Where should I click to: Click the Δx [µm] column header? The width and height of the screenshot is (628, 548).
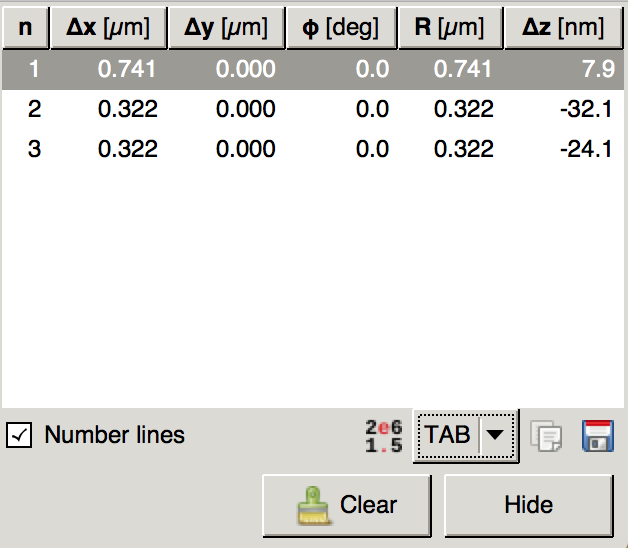click(108, 28)
